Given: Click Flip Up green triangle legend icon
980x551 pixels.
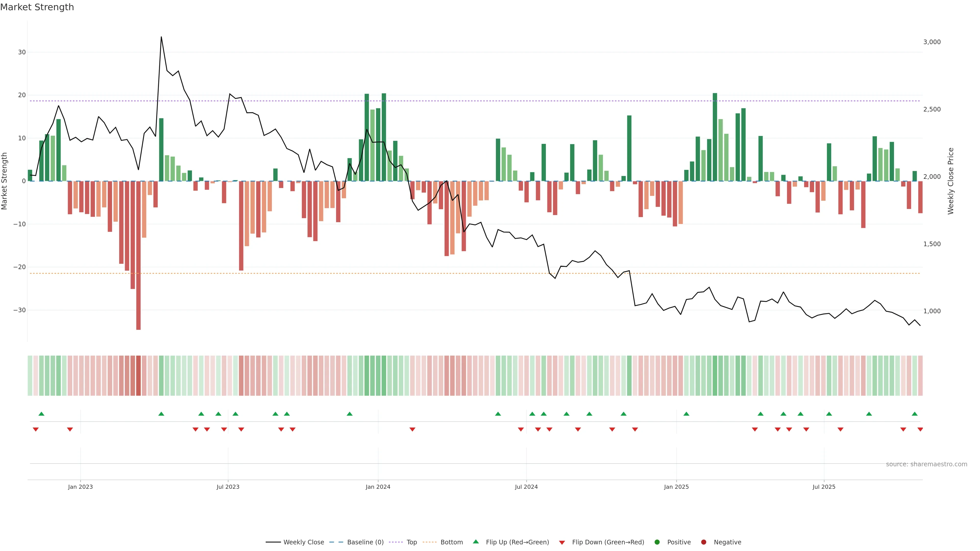Looking at the screenshot, I should tap(475, 542).
